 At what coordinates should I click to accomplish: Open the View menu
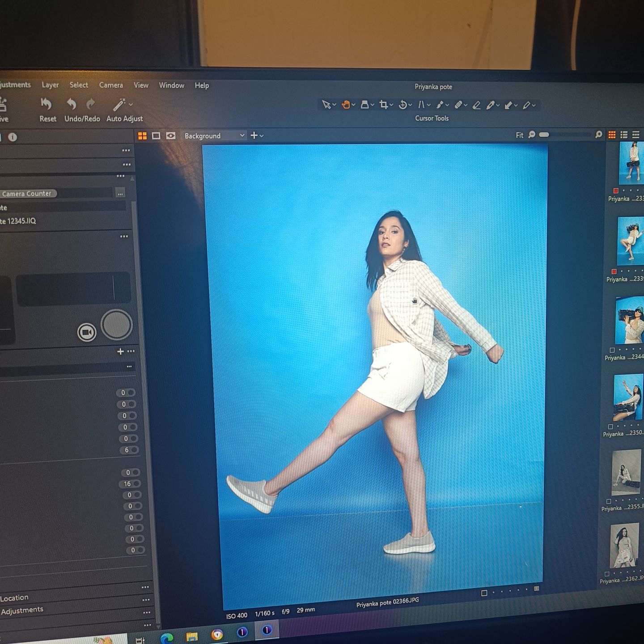click(141, 85)
